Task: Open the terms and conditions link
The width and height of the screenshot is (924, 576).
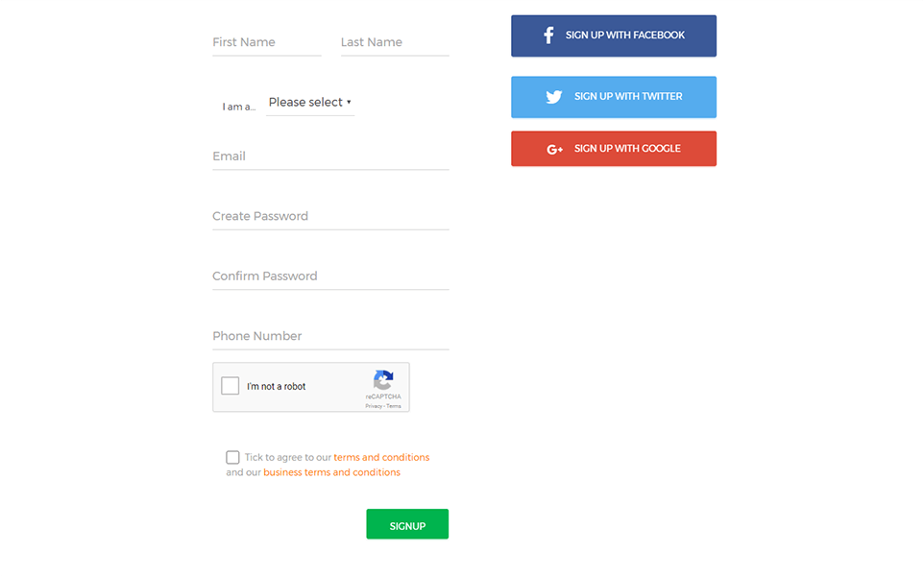Action: click(381, 458)
